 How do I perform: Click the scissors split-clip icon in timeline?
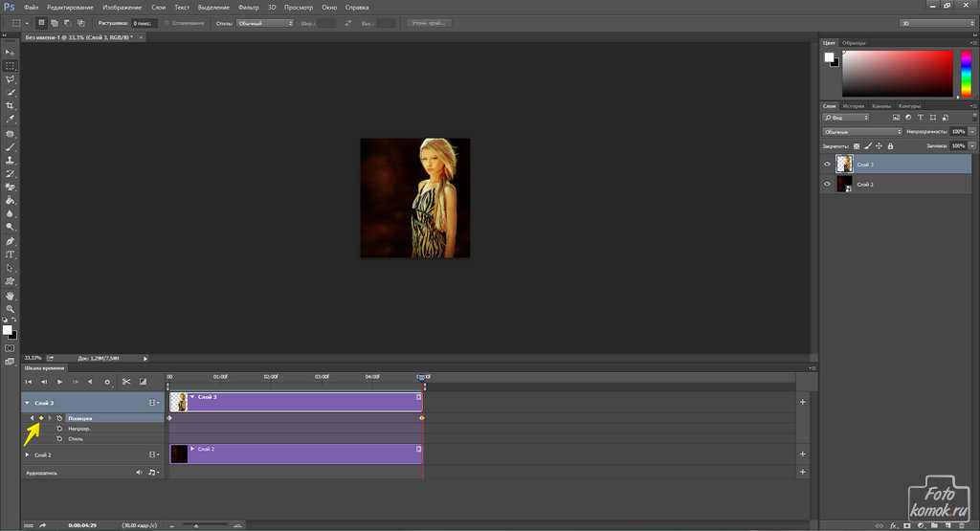125,382
